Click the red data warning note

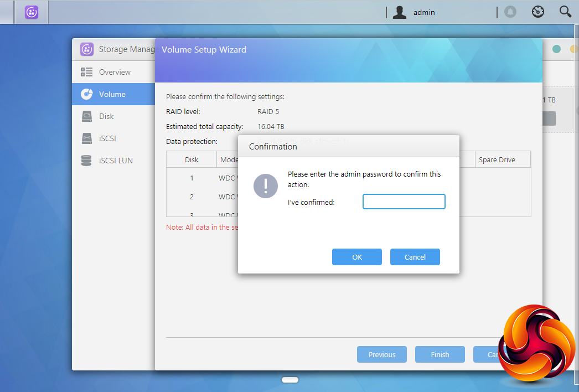click(x=202, y=227)
